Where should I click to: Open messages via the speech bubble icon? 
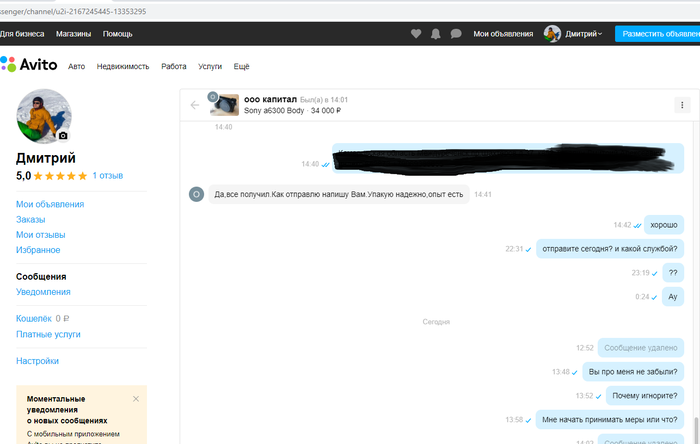(x=456, y=33)
